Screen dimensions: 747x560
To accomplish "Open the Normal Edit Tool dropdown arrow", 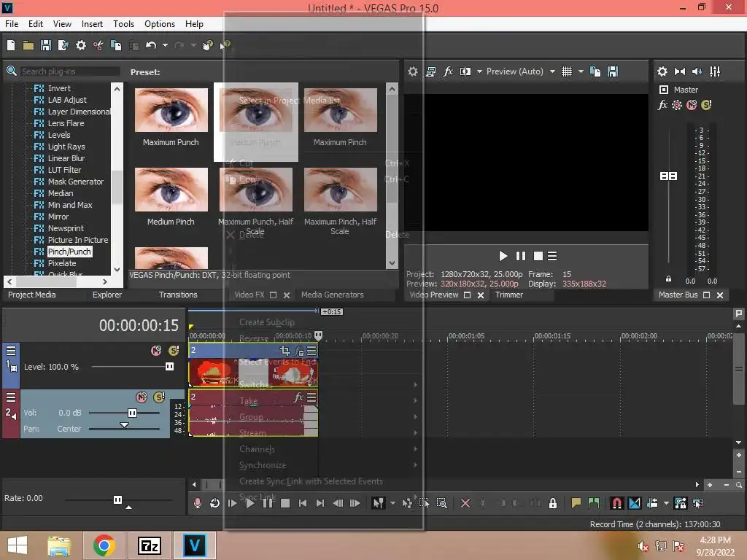I will 392,503.
